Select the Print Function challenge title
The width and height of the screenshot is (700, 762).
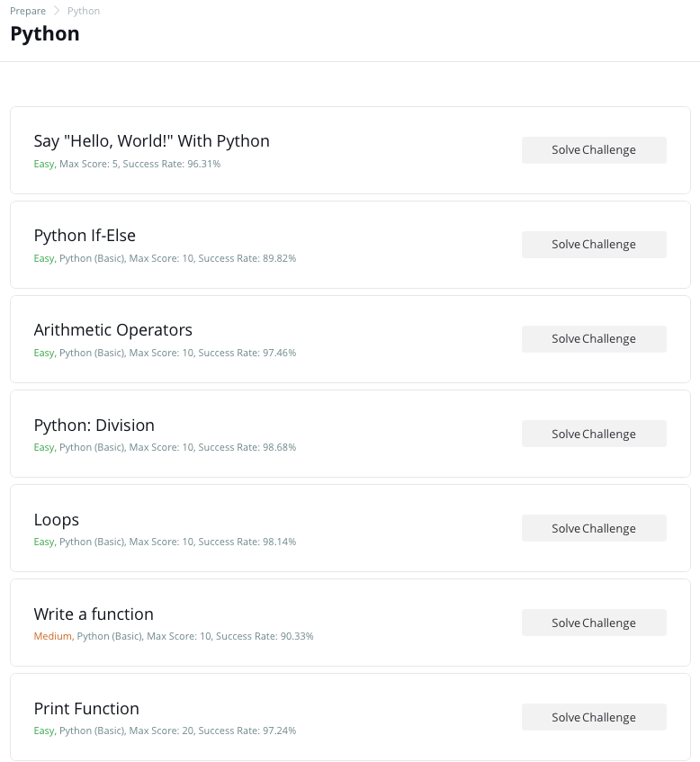86,709
